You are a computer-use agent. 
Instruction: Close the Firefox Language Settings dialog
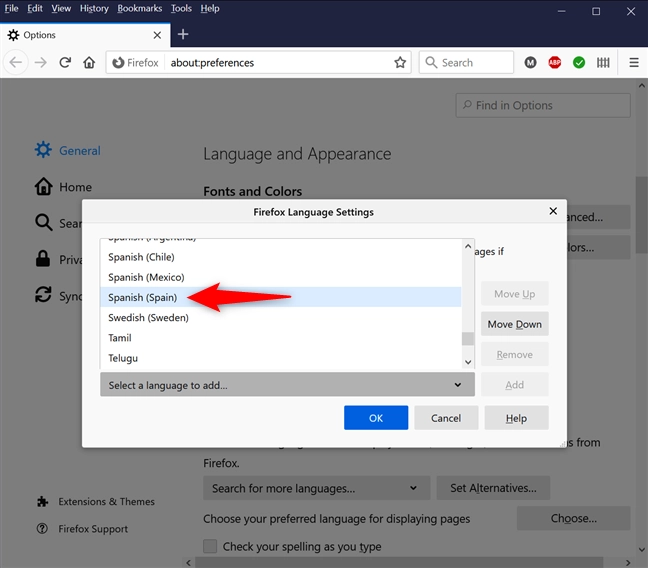coord(553,211)
